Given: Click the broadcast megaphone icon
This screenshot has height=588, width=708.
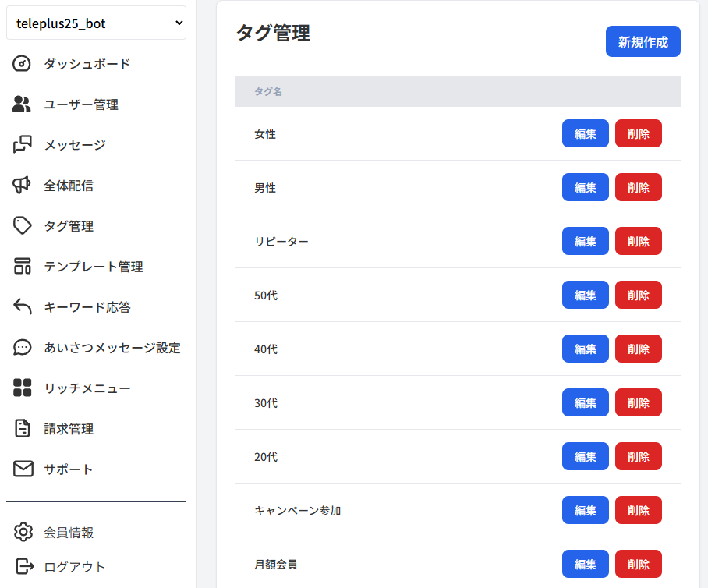Looking at the screenshot, I should point(22,185).
